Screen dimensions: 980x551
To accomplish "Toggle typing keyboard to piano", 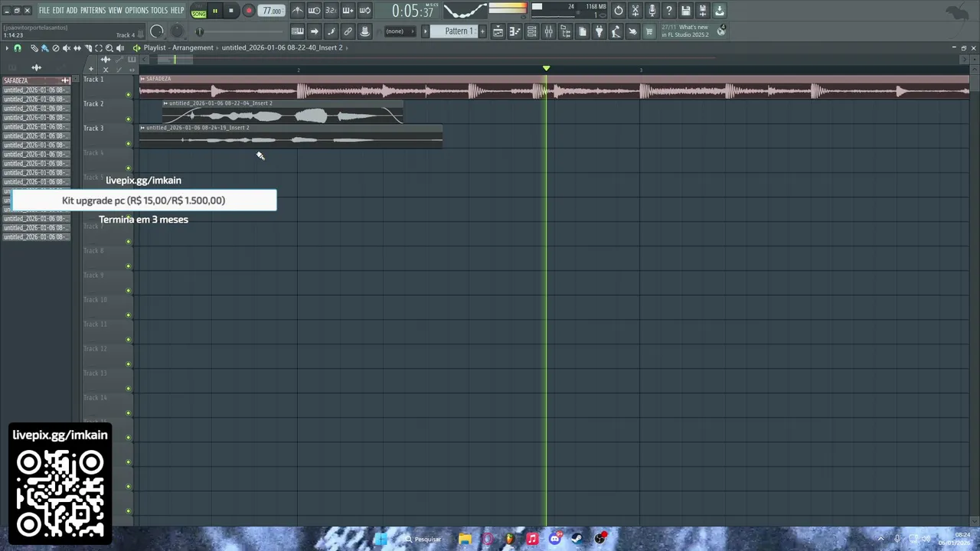I will pyautogui.click(x=297, y=31).
